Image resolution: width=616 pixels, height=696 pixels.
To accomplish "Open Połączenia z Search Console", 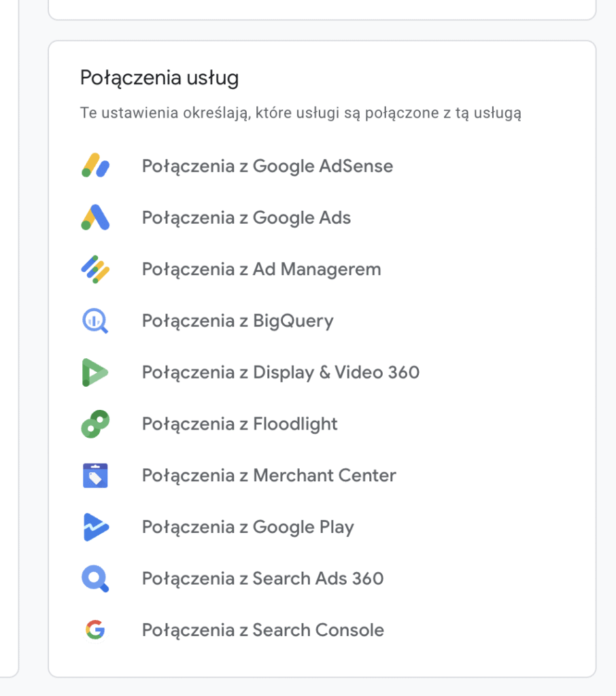I will (263, 630).
